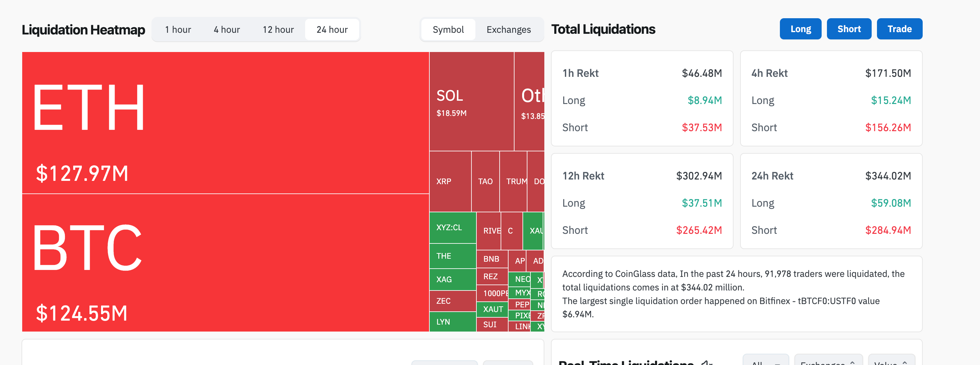This screenshot has height=365, width=980.
Task: Keep the 24 hour timeframe selected
Action: [332, 29]
